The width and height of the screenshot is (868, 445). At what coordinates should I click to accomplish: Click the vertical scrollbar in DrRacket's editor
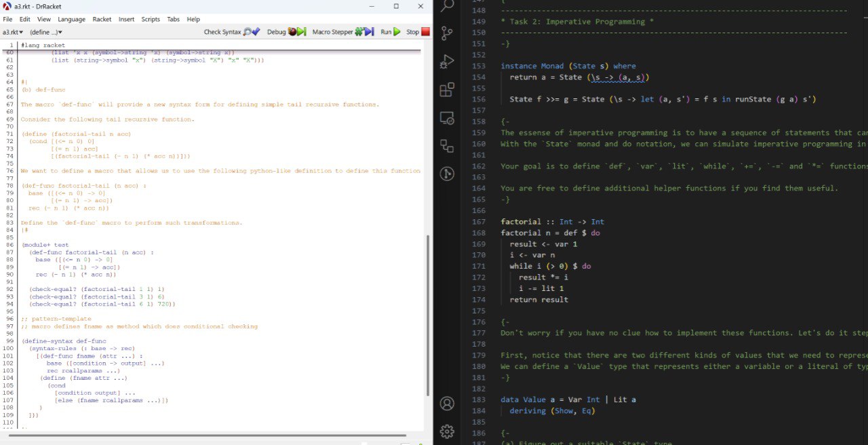click(x=427, y=315)
